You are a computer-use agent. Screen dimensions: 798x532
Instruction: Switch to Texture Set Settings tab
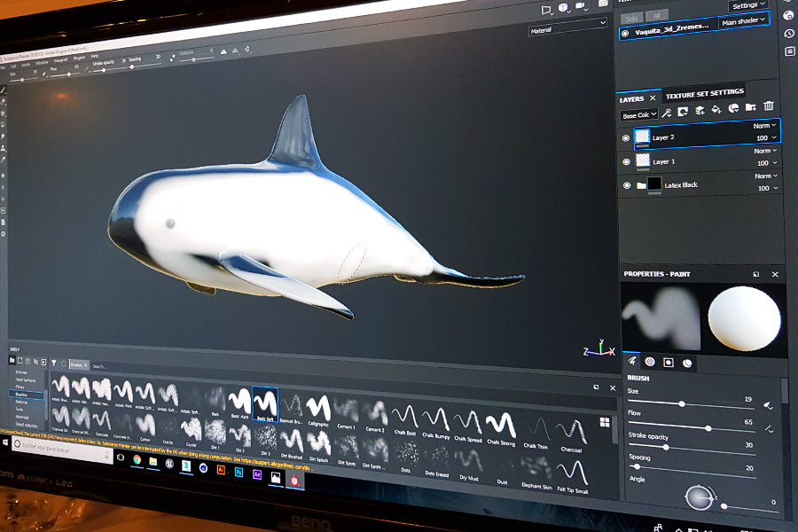pyautogui.click(x=705, y=93)
